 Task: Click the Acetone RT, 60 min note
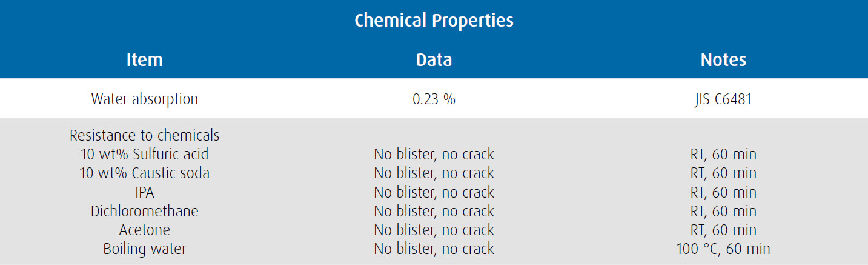[723, 230]
